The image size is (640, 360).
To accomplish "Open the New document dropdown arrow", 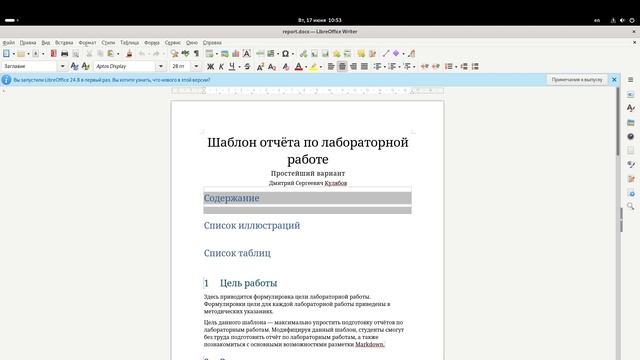I will (x=13, y=54).
